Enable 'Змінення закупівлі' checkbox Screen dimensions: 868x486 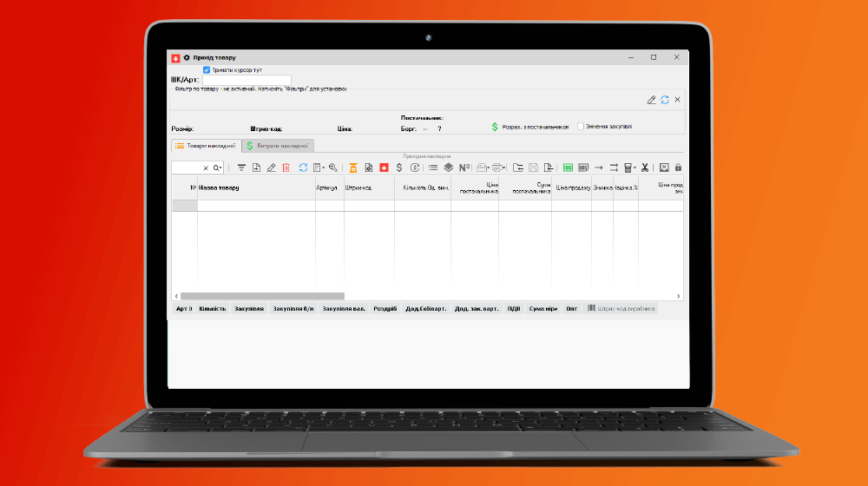(x=581, y=126)
